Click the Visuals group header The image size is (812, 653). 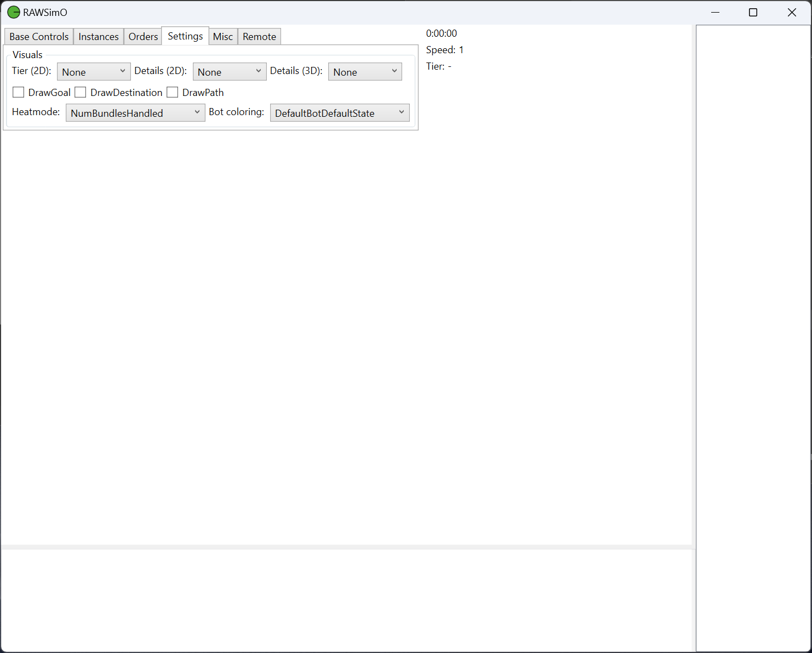(27, 55)
